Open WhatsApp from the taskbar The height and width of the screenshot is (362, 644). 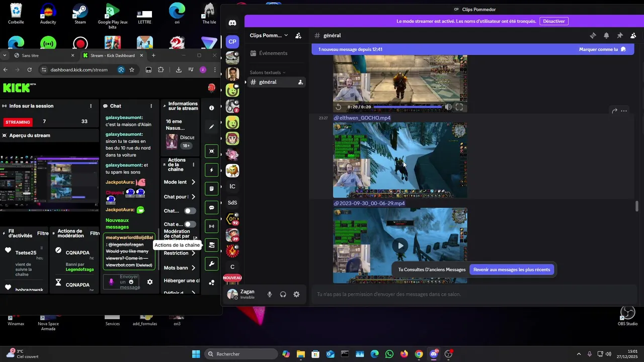click(389, 354)
